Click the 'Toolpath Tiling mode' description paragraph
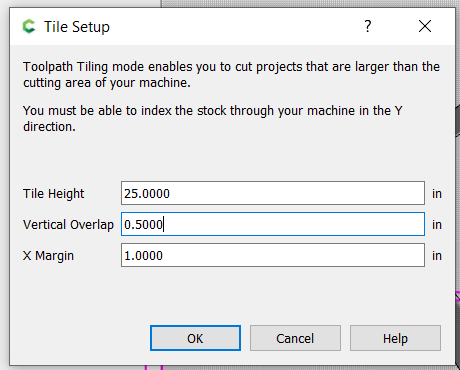The image size is (460, 370). coord(231,75)
